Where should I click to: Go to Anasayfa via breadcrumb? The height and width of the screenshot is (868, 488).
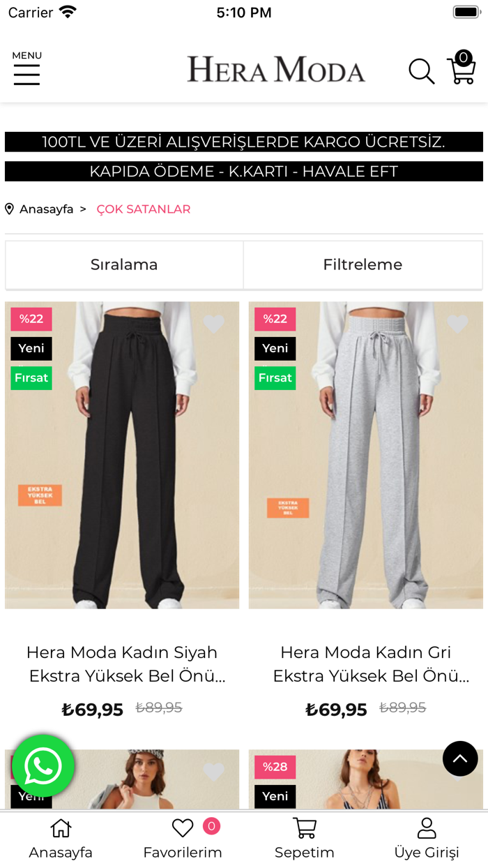point(47,208)
